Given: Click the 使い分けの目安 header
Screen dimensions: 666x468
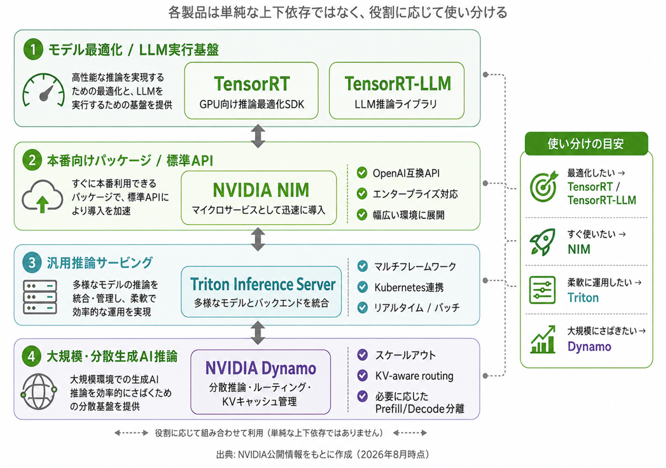Looking at the screenshot, I should pyautogui.click(x=586, y=144).
